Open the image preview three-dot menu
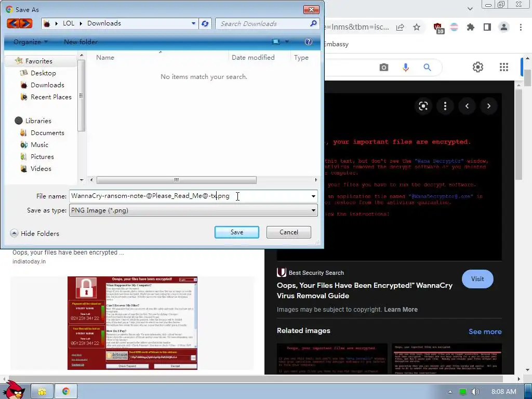Image resolution: width=532 pixels, height=399 pixels. 445,106
